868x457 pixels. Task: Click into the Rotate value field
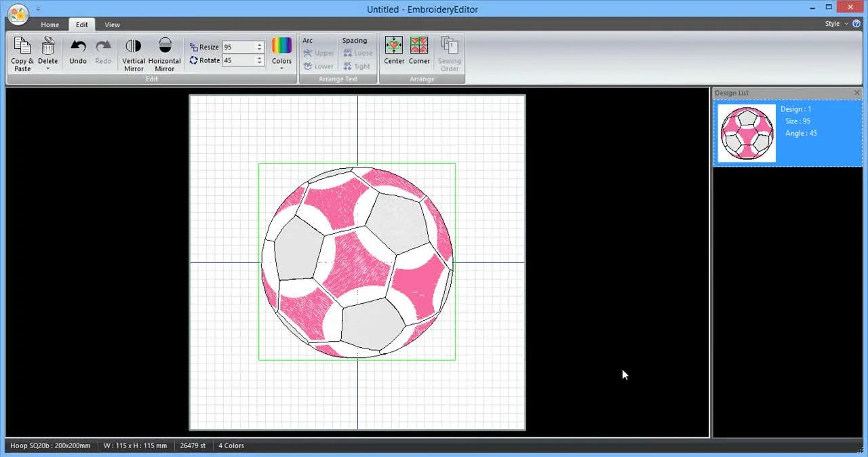click(238, 60)
